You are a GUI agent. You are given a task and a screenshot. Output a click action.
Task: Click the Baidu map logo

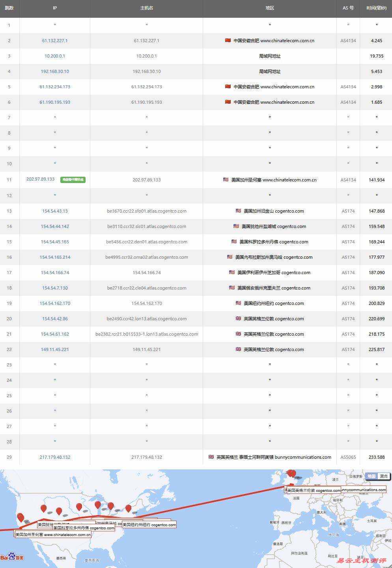12,557
